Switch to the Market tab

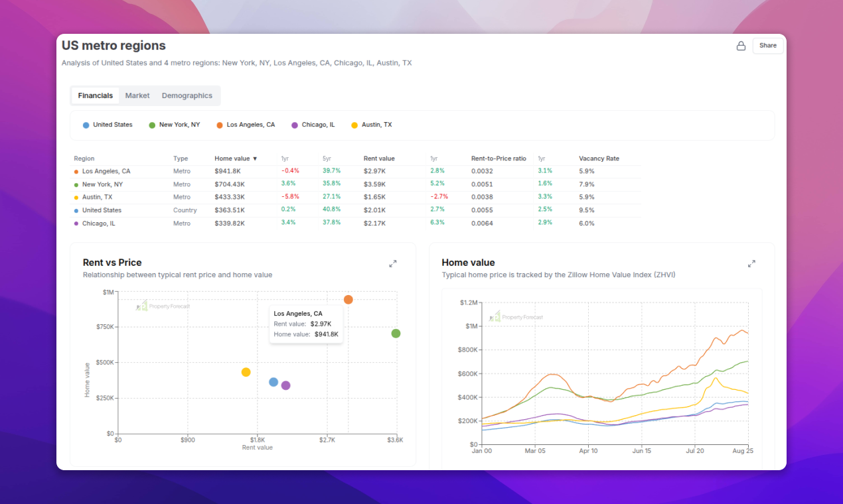pos(137,95)
